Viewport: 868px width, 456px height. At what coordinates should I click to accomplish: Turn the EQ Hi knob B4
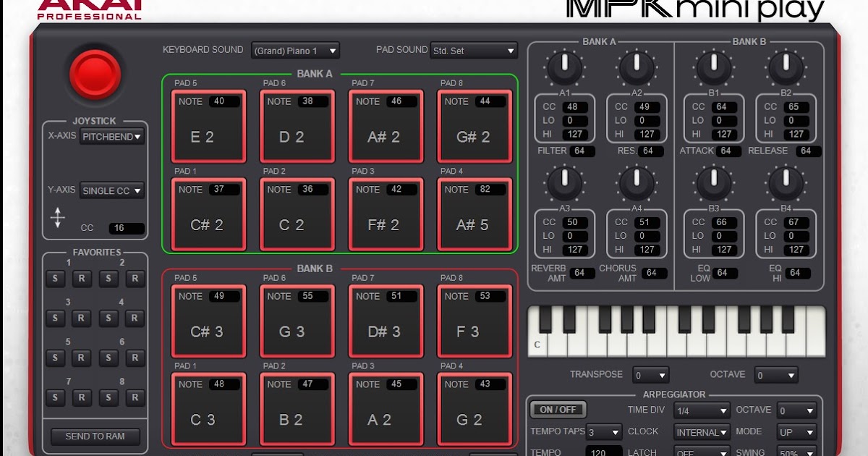click(786, 183)
